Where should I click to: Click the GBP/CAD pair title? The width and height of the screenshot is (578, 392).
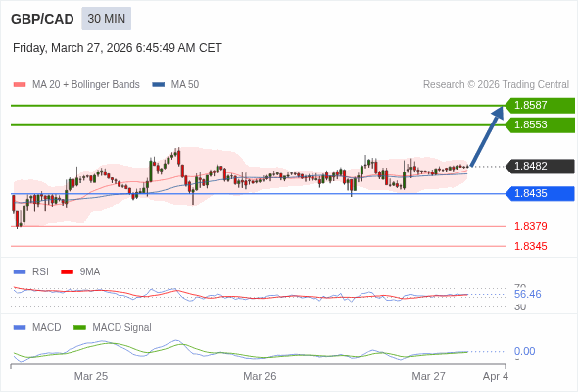coord(42,19)
